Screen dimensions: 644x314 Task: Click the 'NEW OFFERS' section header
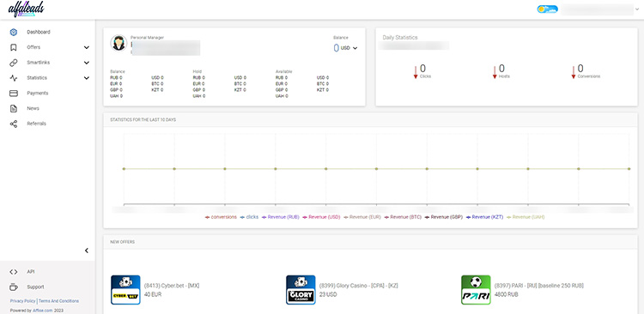click(123, 242)
